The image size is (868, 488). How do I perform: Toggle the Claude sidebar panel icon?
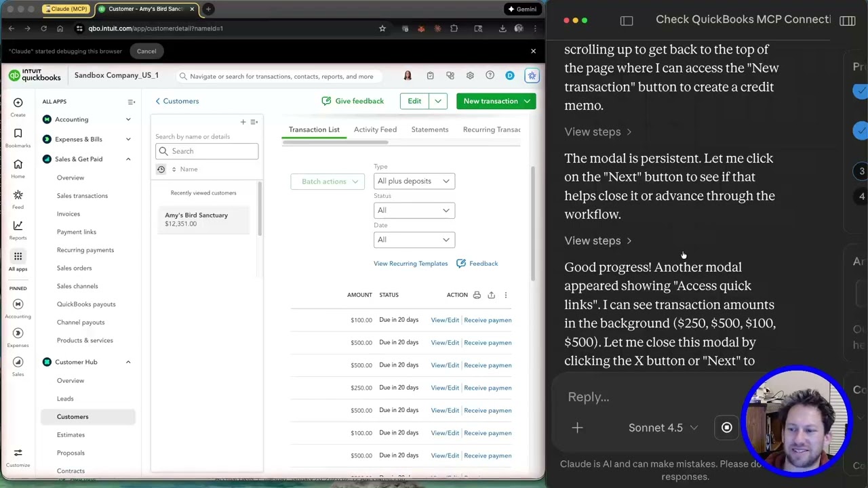pyautogui.click(x=627, y=20)
